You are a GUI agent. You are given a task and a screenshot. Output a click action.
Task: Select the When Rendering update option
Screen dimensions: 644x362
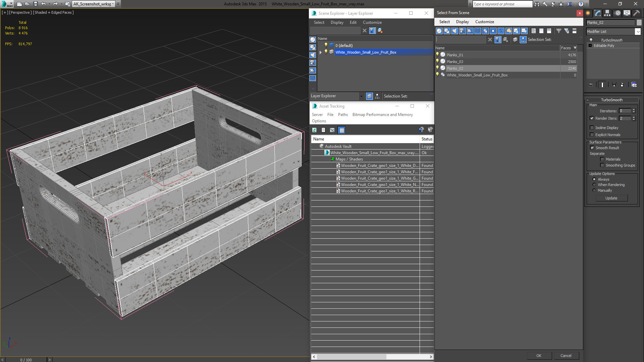point(594,185)
